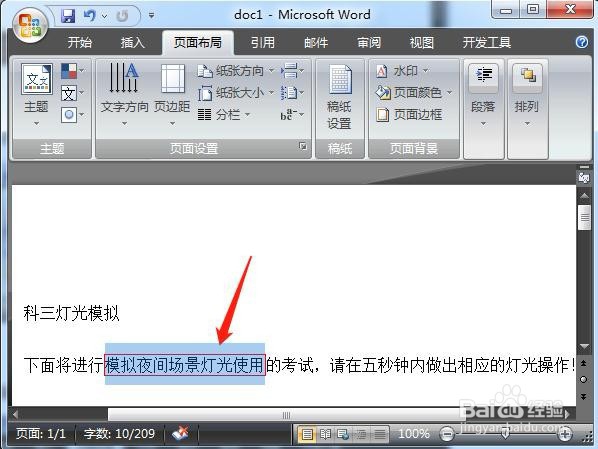The image size is (598, 449).
Task: Open 文字方向 text direction menu
Action: [124, 95]
